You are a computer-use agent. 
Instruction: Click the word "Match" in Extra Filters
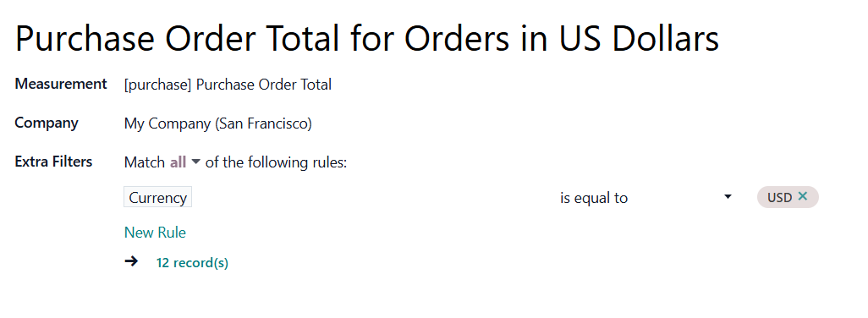(145, 162)
